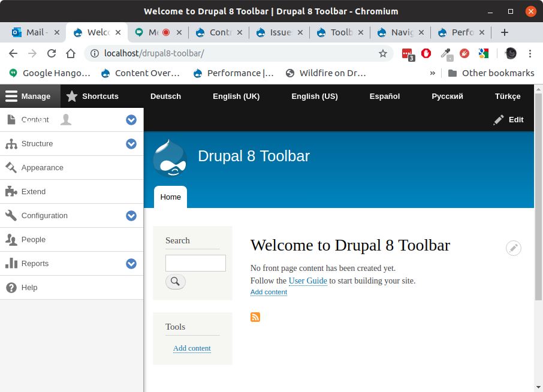The image size is (543, 392).
Task: Open Help using the question-mark icon
Action: coord(12,288)
